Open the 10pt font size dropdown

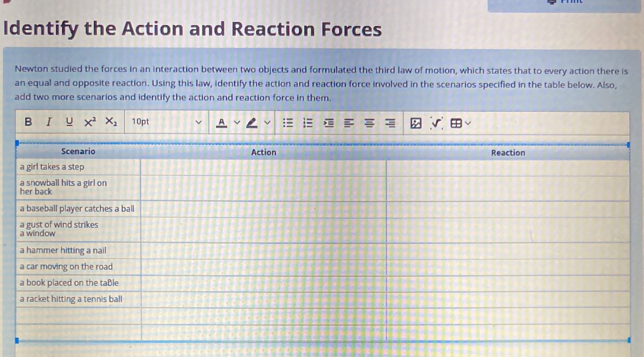tap(166, 122)
